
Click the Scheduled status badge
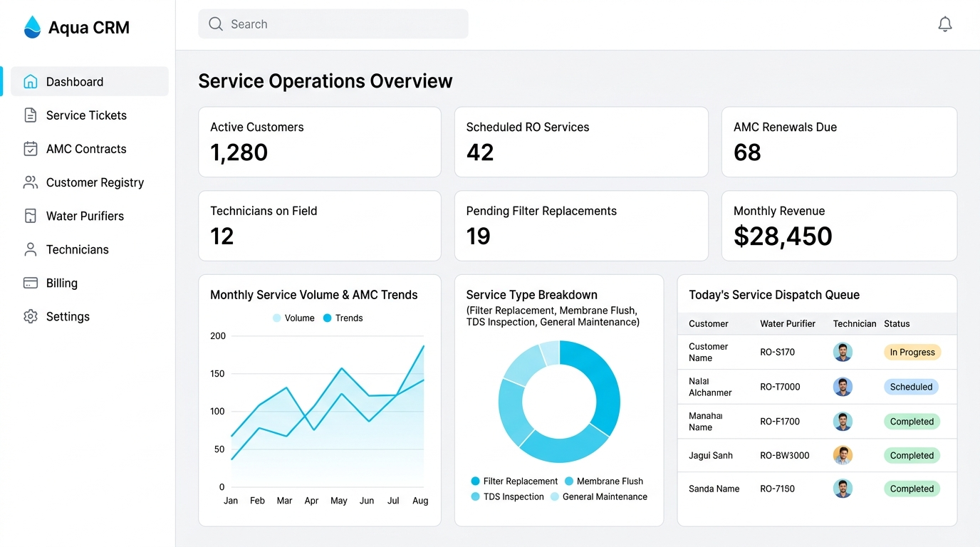pos(911,387)
